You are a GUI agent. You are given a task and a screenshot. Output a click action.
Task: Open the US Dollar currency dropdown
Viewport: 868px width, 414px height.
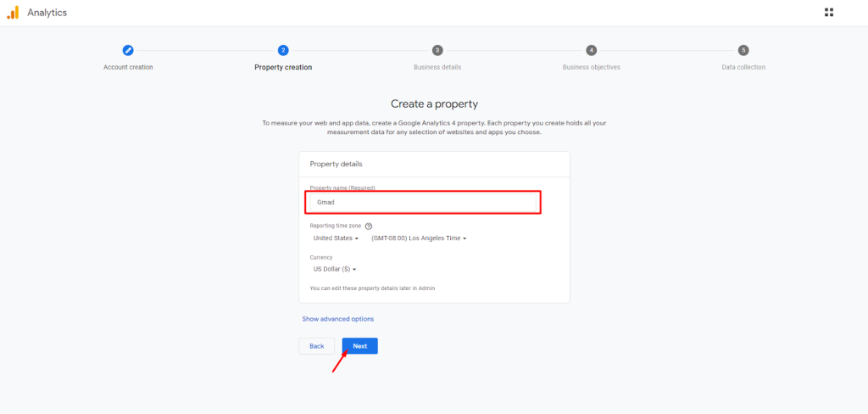[x=334, y=269]
